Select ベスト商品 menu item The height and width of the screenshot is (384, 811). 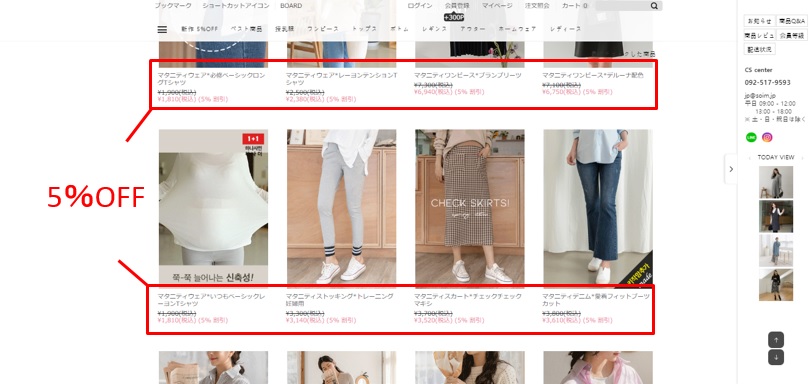point(246,29)
